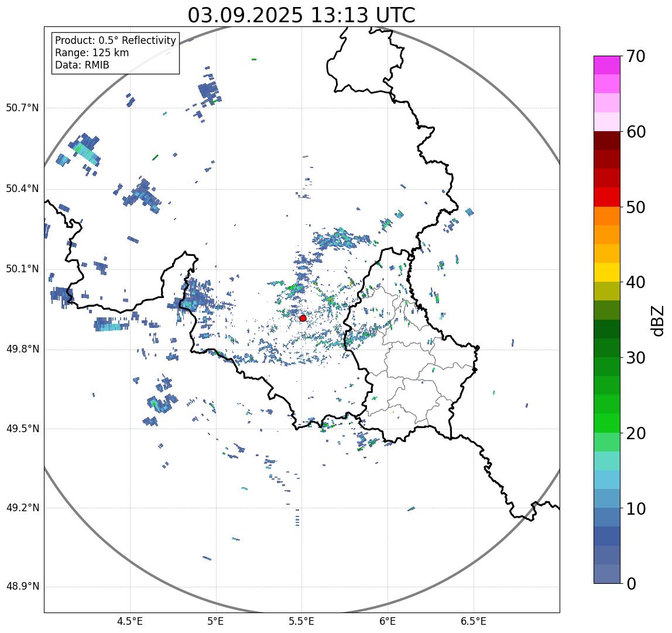Image resolution: width=672 pixels, height=633 pixels.
Task: Click the colorbar tick label 10
Action: pyautogui.click(x=636, y=509)
